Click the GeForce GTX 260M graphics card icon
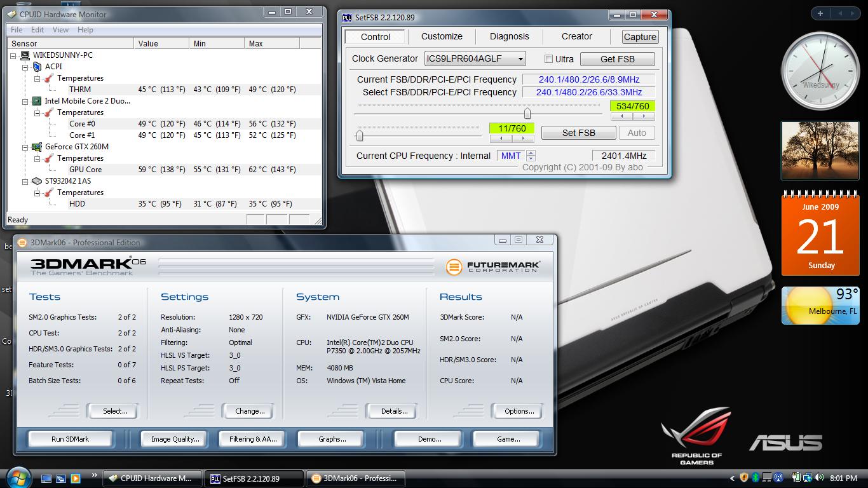Image resolution: width=868 pixels, height=488 pixels. 37,147
